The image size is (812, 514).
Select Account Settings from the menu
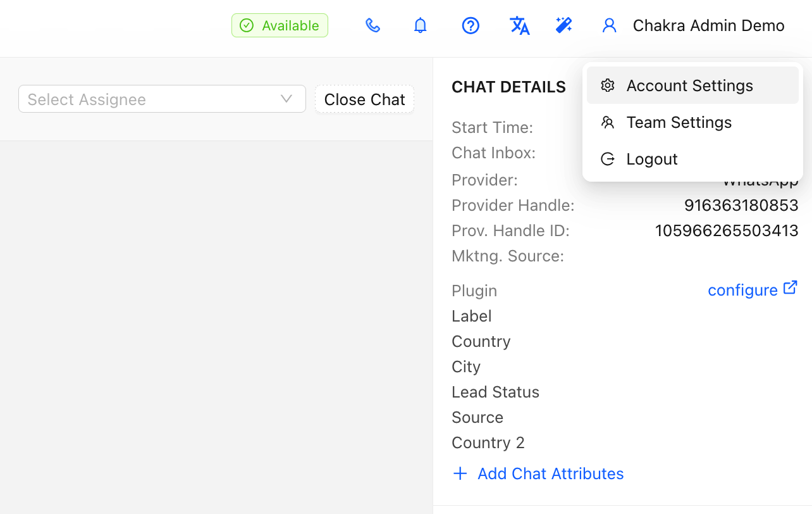[x=689, y=85]
